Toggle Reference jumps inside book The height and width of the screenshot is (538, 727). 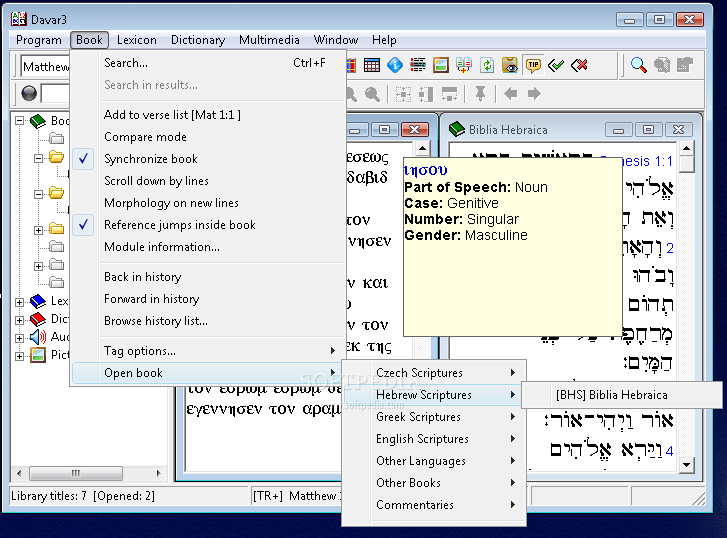[209, 225]
